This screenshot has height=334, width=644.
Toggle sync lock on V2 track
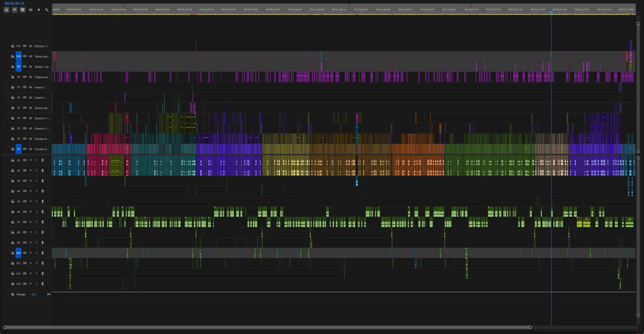coord(25,139)
